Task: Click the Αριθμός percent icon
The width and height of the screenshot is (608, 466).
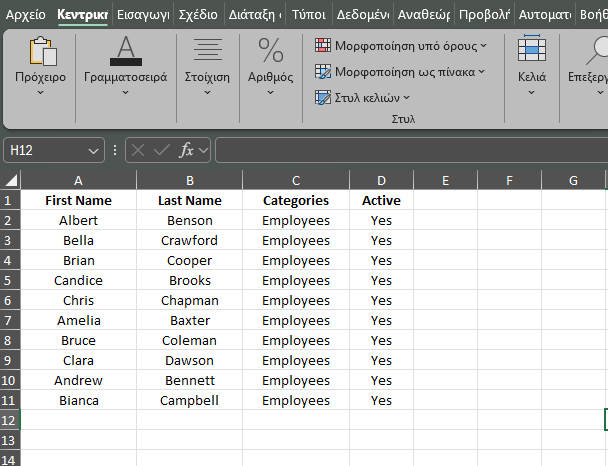Action: tap(270, 50)
